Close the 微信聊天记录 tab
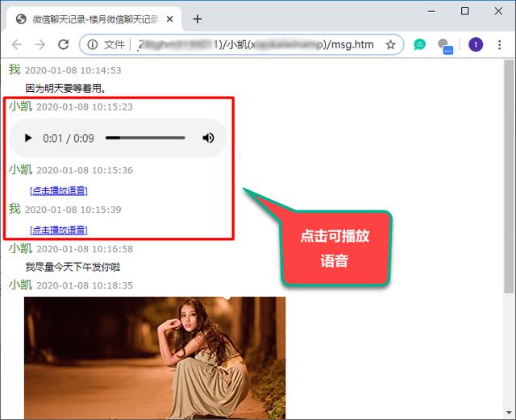This screenshot has width=516, height=420. coord(170,19)
